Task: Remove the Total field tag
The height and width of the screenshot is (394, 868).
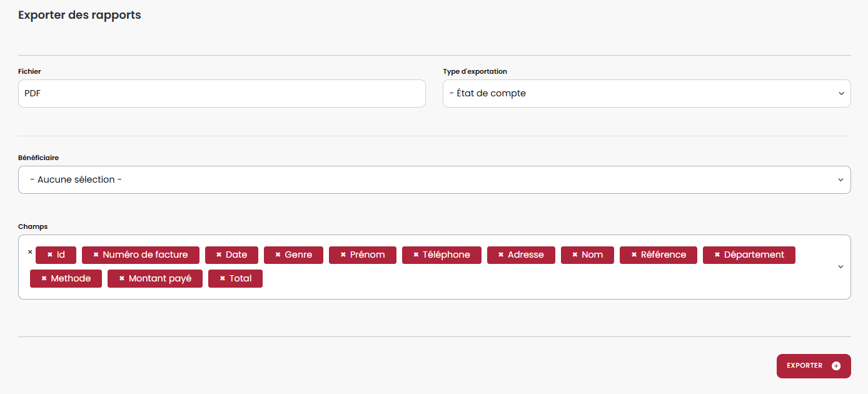Action: 222,279
